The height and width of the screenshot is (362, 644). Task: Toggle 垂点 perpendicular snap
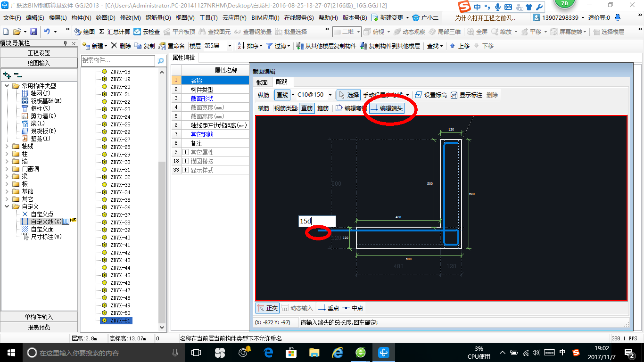[x=329, y=308]
